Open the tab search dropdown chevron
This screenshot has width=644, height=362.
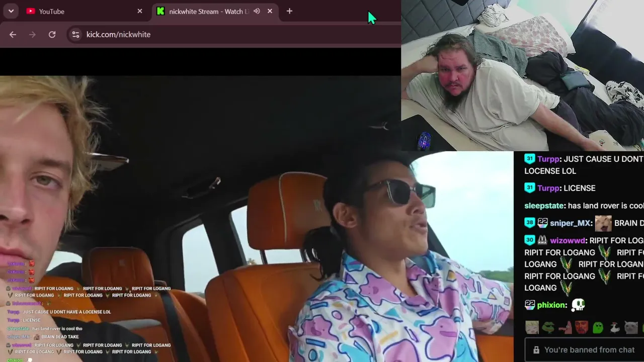tap(11, 11)
